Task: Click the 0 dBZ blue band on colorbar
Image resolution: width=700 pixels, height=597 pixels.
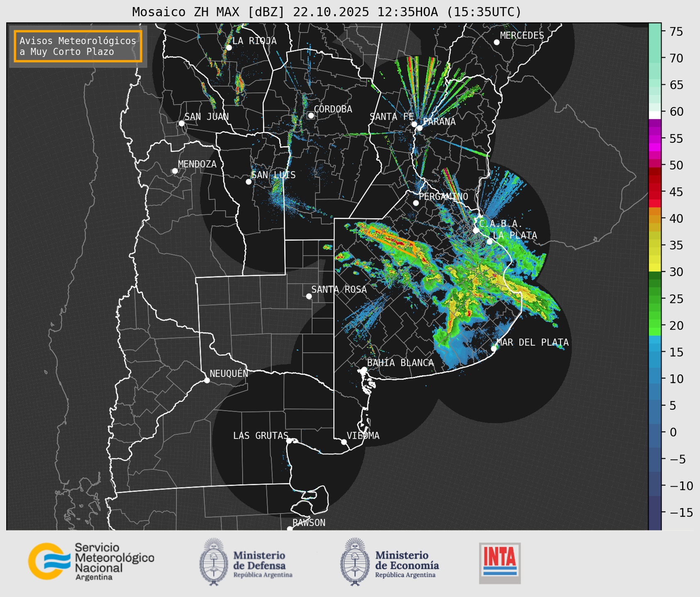Action: click(655, 433)
